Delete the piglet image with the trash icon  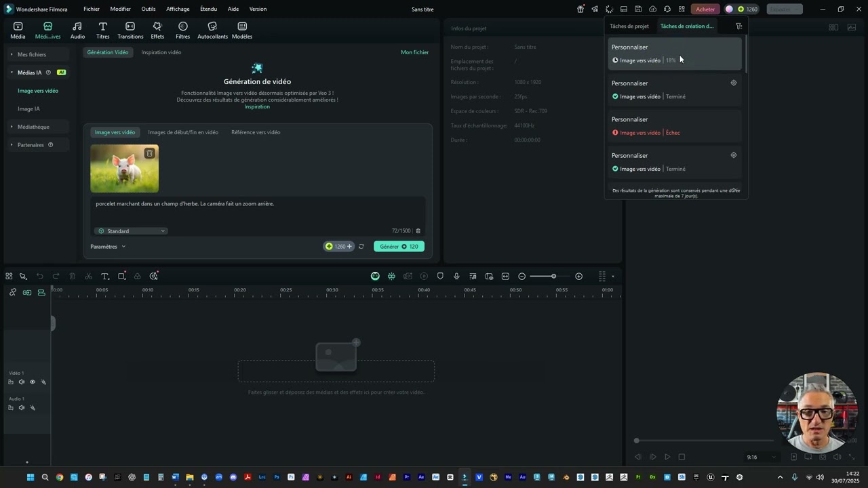tap(149, 153)
